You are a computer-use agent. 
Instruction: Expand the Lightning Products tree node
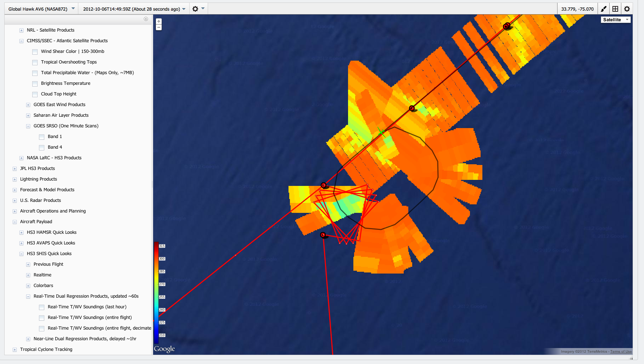point(15,180)
